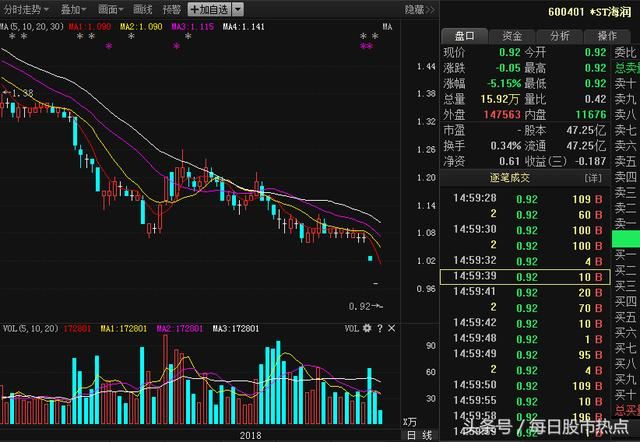Click the 逐笔成交 section header
The height and width of the screenshot is (442, 640).
pyautogui.click(x=509, y=178)
